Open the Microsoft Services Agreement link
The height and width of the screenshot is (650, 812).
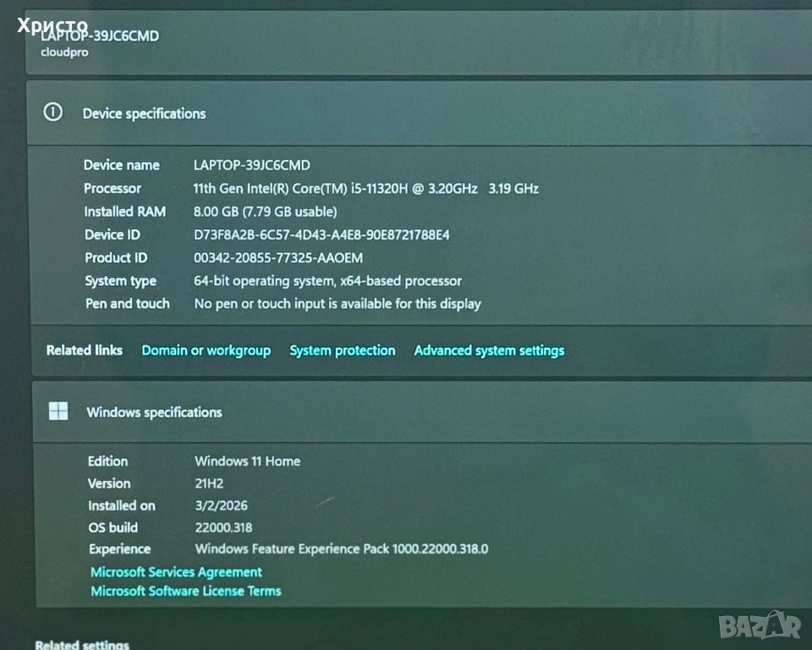click(x=176, y=572)
